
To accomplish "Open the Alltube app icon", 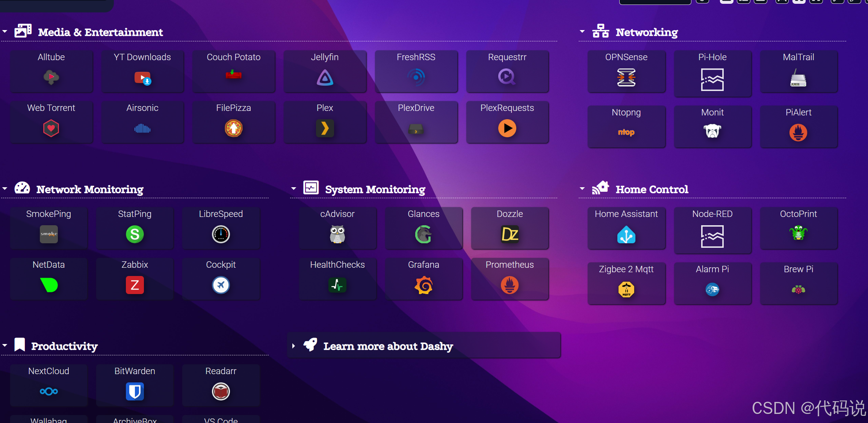I will tap(51, 77).
